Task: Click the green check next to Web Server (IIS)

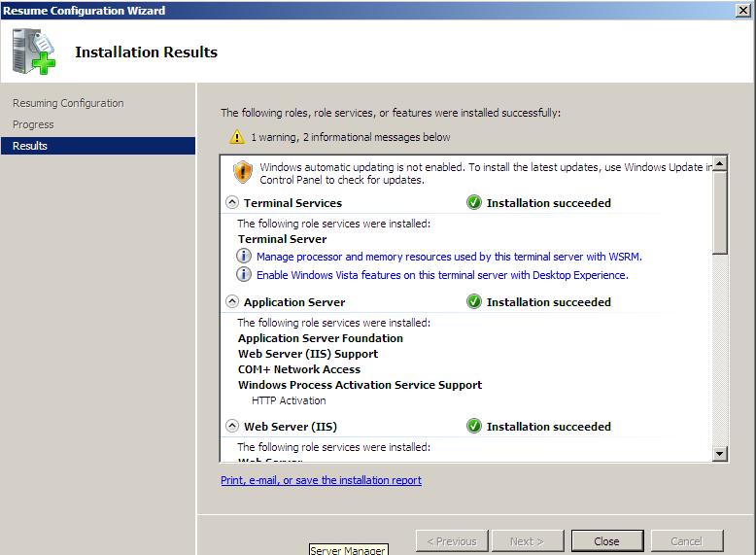Action: coord(474,427)
